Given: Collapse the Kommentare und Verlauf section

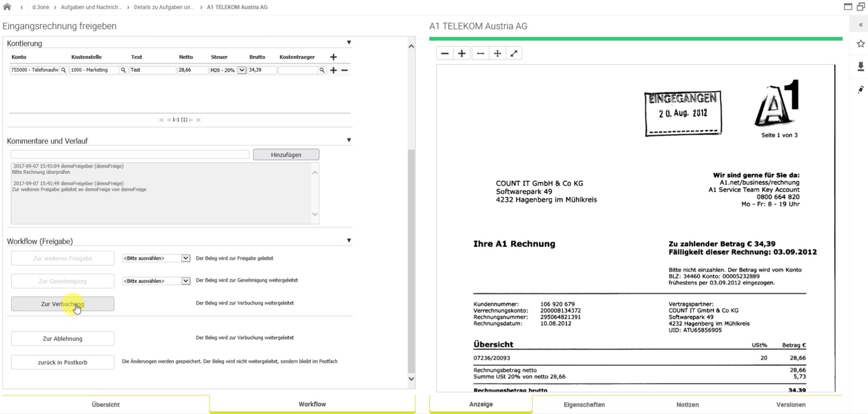Looking at the screenshot, I should (x=349, y=140).
